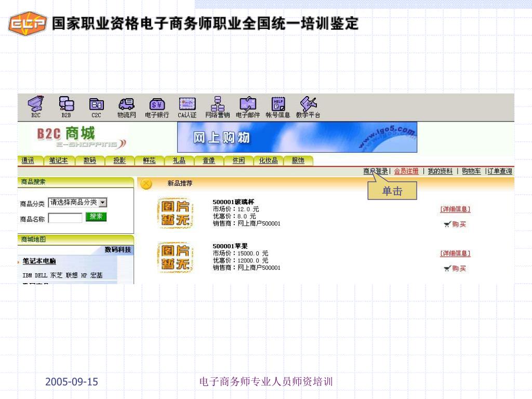Click the 会员注册 link
This screenshot has height=399, width=532.
point(406,171)
